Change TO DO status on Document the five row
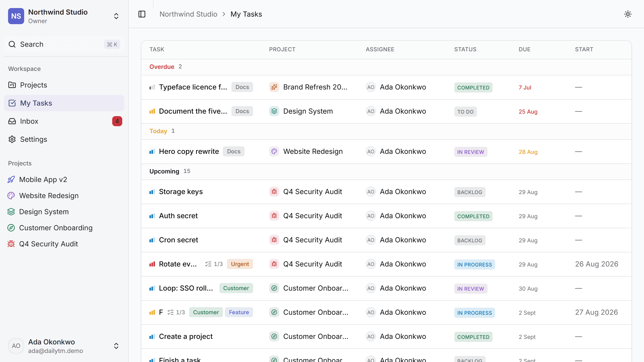 coord(465,112)
